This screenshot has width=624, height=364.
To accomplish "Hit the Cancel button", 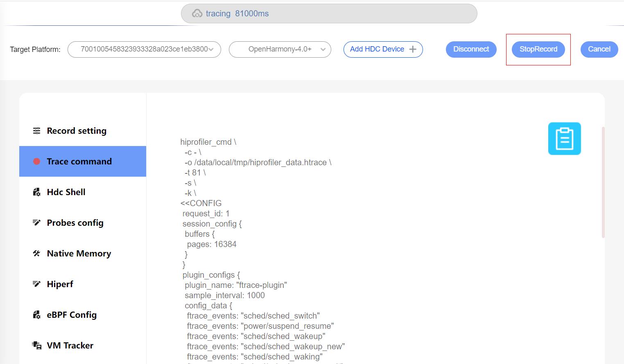I will click(599, 49).
